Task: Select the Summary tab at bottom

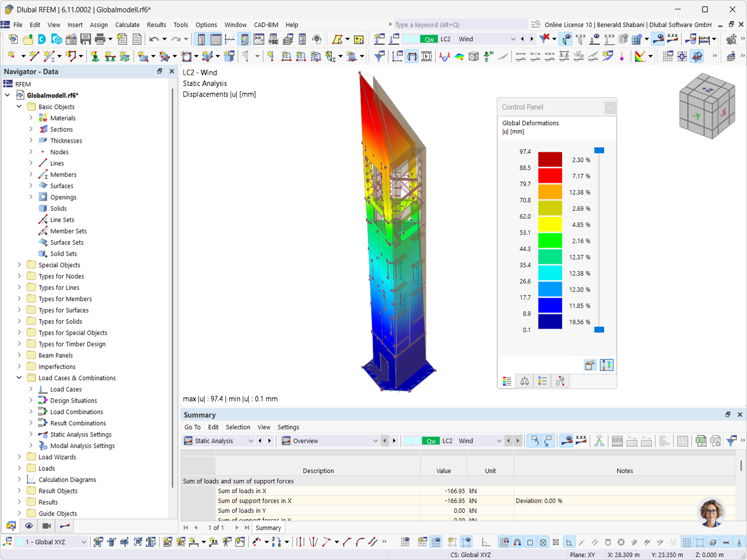Action: 268,528
